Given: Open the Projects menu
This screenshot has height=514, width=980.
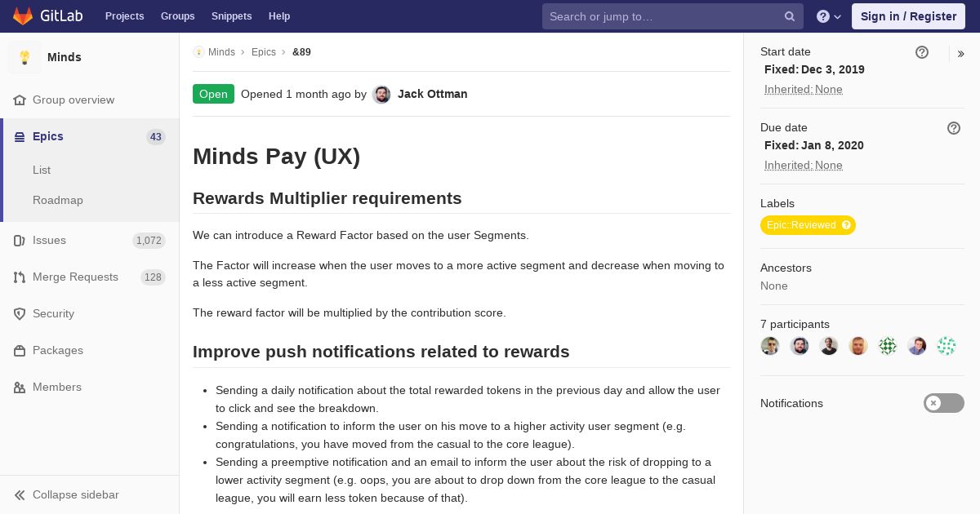Looking at the screenshot, I should coord(125,16).
